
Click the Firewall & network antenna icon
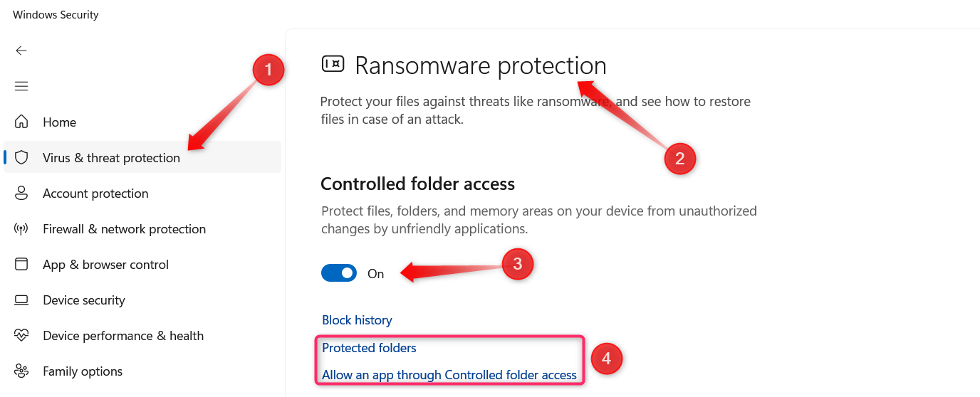tap(21, 229)
